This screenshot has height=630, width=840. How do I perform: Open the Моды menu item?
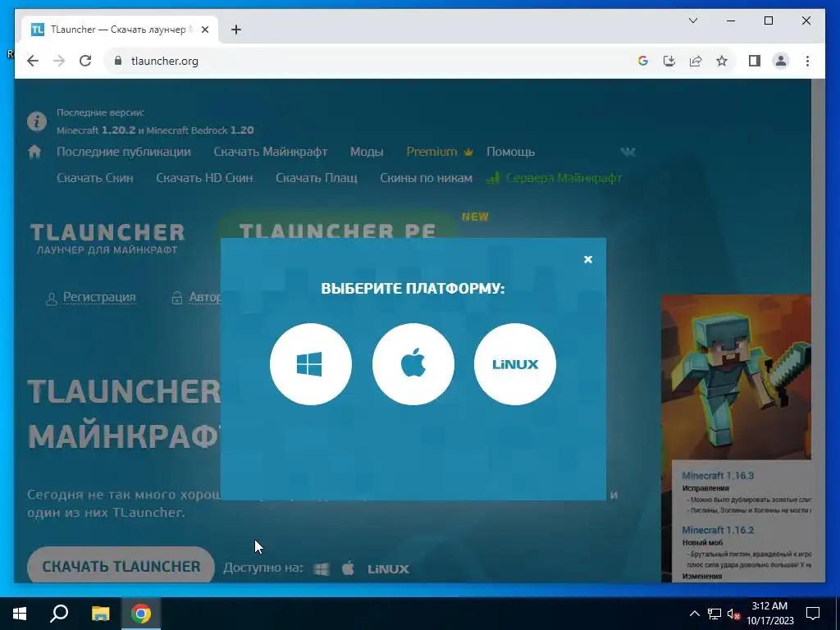coord(367,152)
